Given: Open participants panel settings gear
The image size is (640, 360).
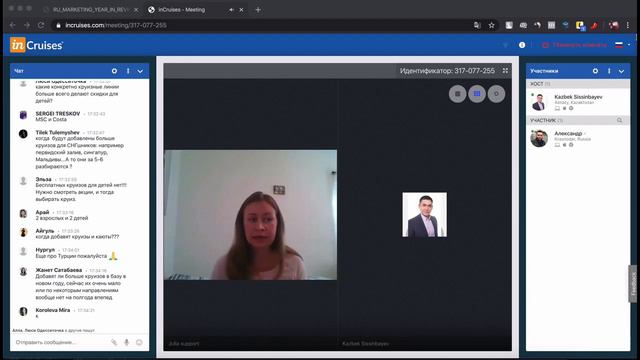Looking at the screenshot, I should 596,71.
